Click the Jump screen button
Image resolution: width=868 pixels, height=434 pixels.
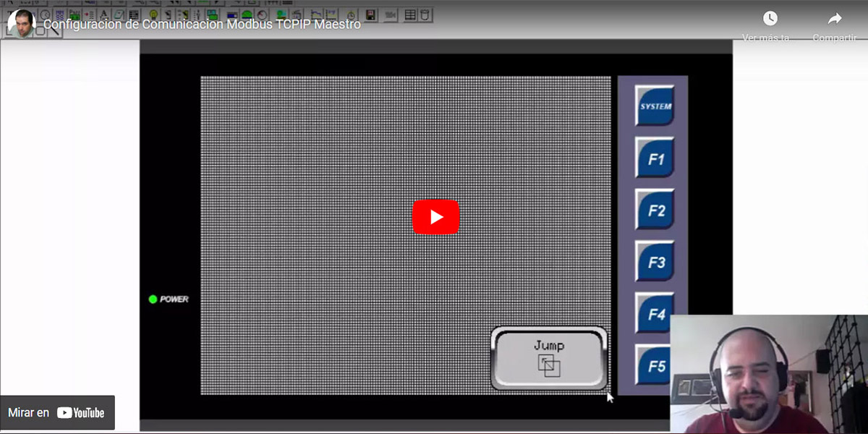(548, 358)
